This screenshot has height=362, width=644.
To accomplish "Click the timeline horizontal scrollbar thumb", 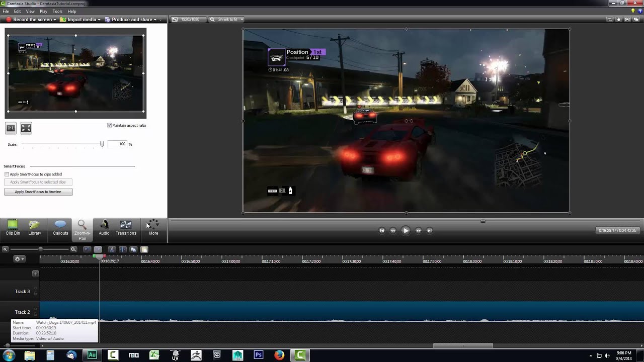I will click(463, 345).
